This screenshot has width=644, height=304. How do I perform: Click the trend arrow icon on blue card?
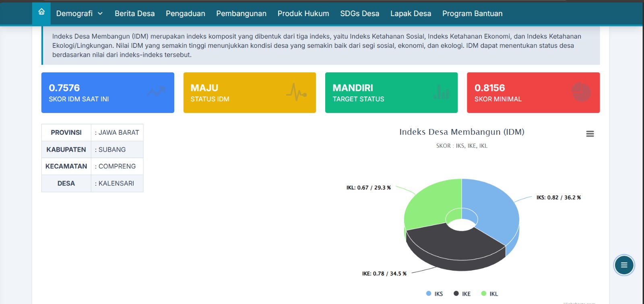tap(156, 92)
